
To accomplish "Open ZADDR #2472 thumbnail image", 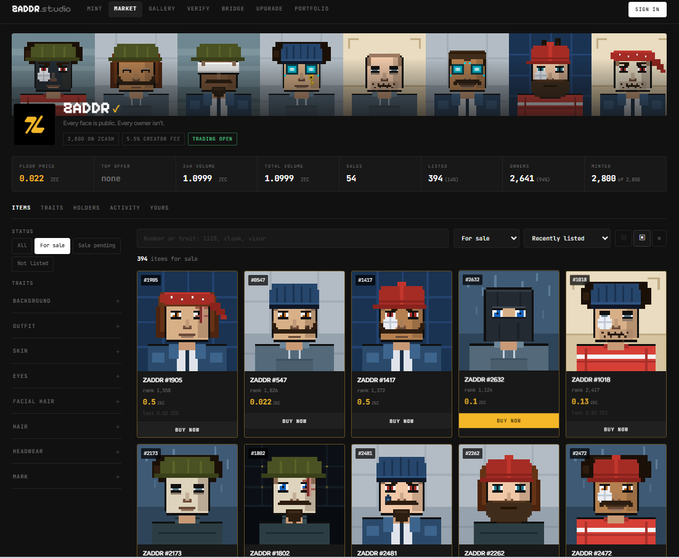I will (x=616, y=494).
